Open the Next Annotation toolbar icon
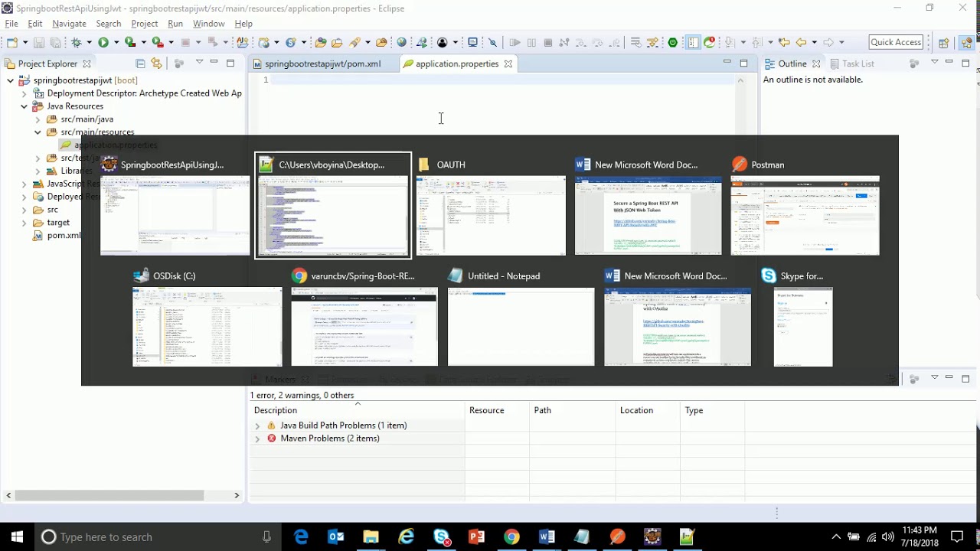Viewport: 980px width, 551px height. (x=729, y=42)
